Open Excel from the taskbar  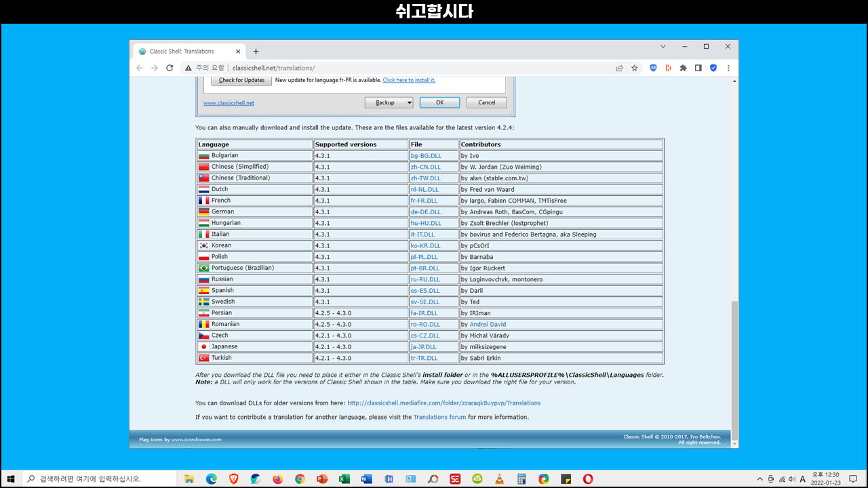(x=344, y=479)
